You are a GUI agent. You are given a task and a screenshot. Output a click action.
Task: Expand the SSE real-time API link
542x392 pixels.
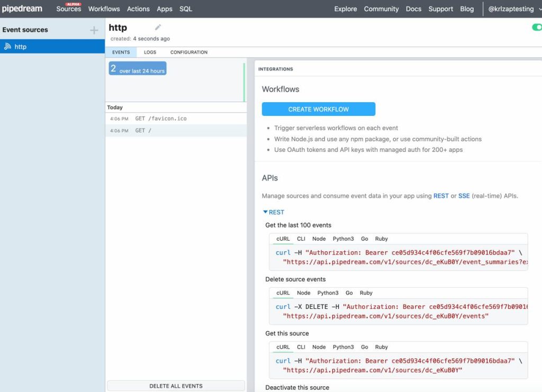(x=464, y=196)
